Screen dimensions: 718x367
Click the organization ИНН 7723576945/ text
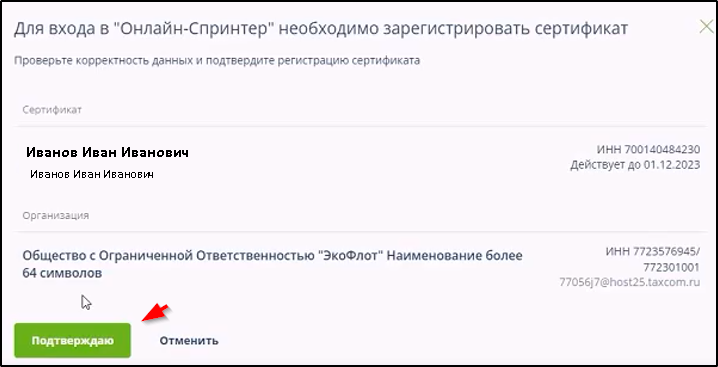tap(653, 252)
